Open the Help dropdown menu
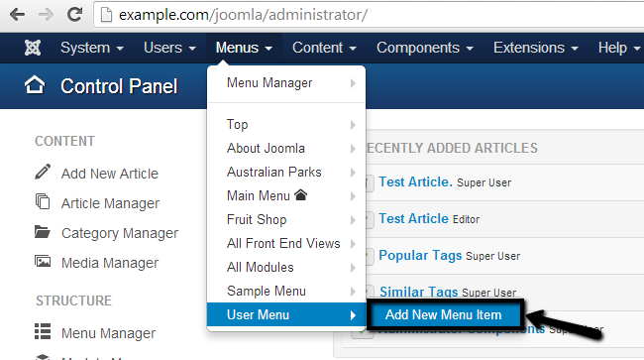This screenshot has height=360, width=644. coord(619,48)
